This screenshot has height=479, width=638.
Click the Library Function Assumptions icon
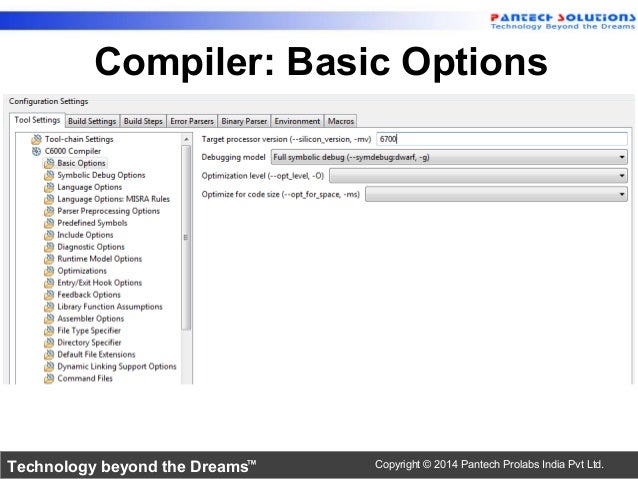49,307
